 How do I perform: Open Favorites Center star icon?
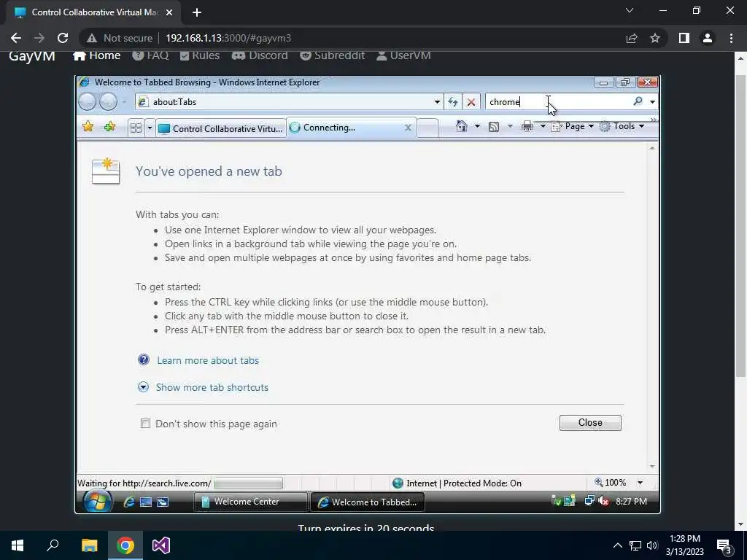click(x=88, y=127)
